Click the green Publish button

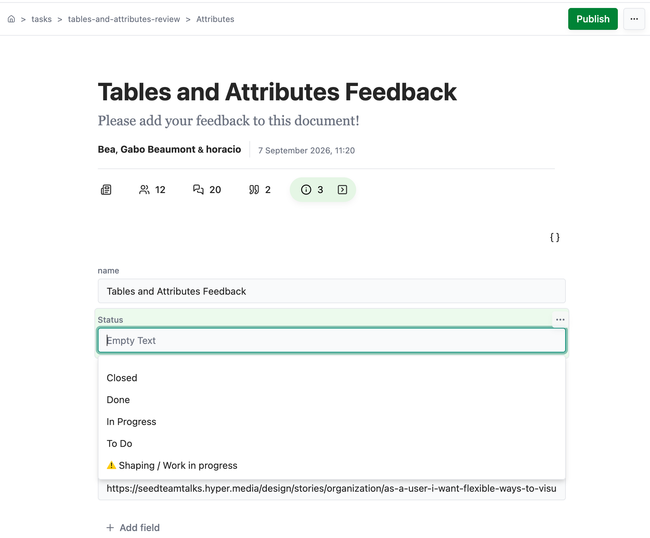(593, 19)
